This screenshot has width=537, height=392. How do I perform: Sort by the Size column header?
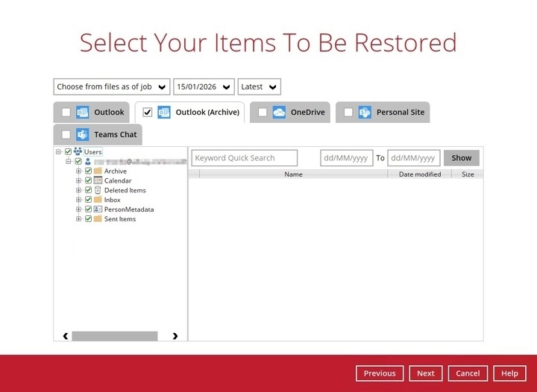click(x=468, y=174)
